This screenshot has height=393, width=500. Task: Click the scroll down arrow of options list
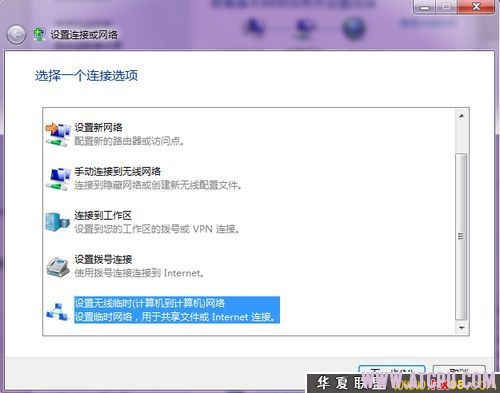pyautogui.click(x=462, y=328)
